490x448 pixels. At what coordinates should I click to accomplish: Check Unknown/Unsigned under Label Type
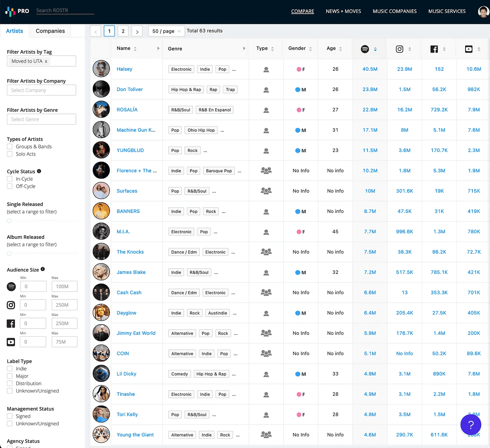click(10, 391)
